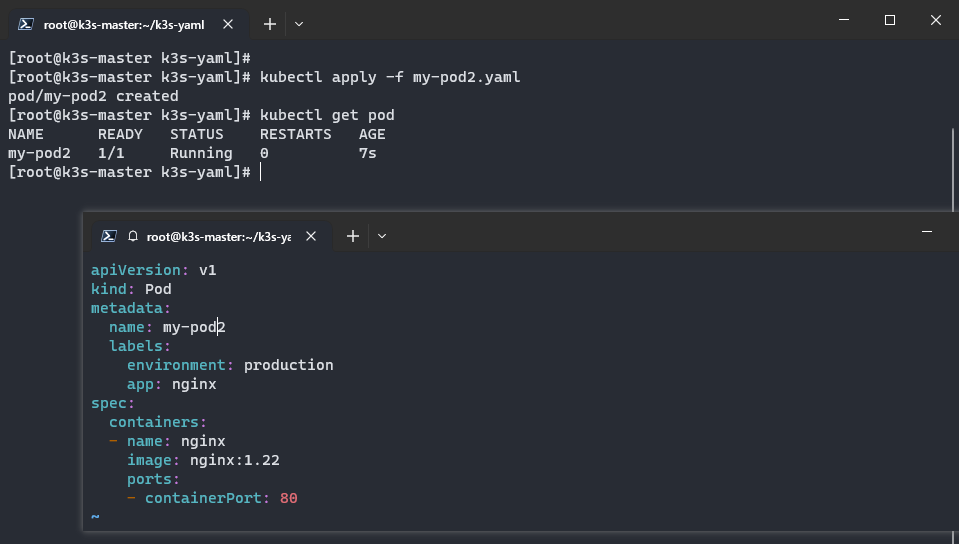This screenshot has width=959, height=544.
Task: Close the YAML editor tab
Action: [x=312, y=236]
